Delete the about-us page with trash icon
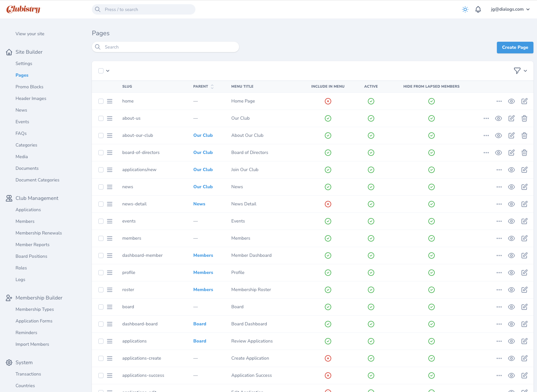Viewport: 537px width, 392px height. (x=524, y=118)
